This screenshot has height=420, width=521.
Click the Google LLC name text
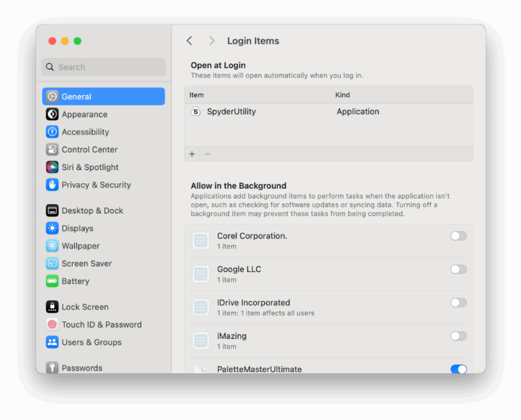coord(239,269)
